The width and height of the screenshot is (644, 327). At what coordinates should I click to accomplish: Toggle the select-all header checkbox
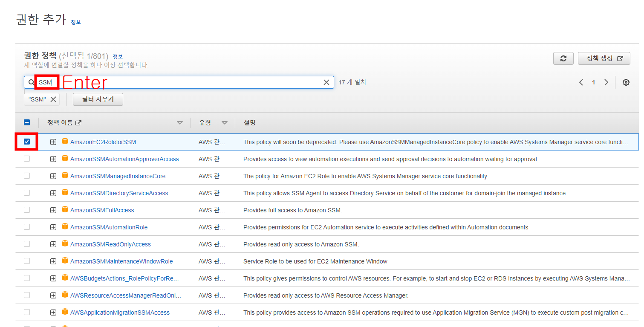click(27, 122)
